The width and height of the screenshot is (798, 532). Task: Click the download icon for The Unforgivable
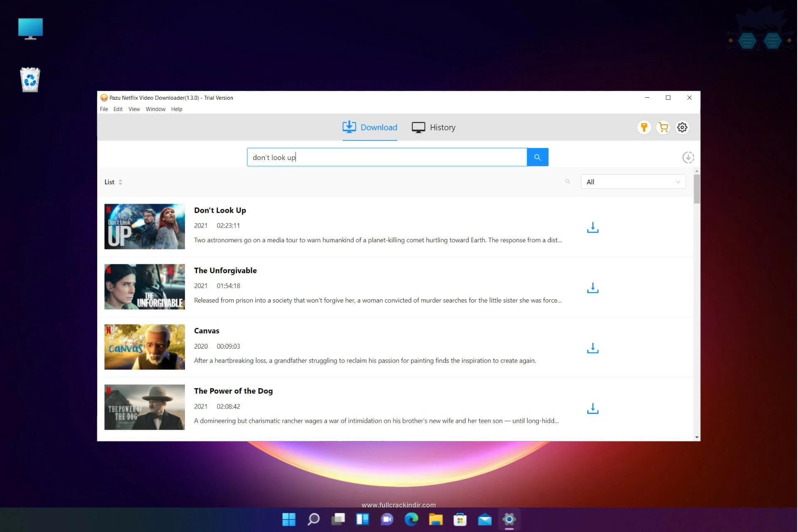593,287
